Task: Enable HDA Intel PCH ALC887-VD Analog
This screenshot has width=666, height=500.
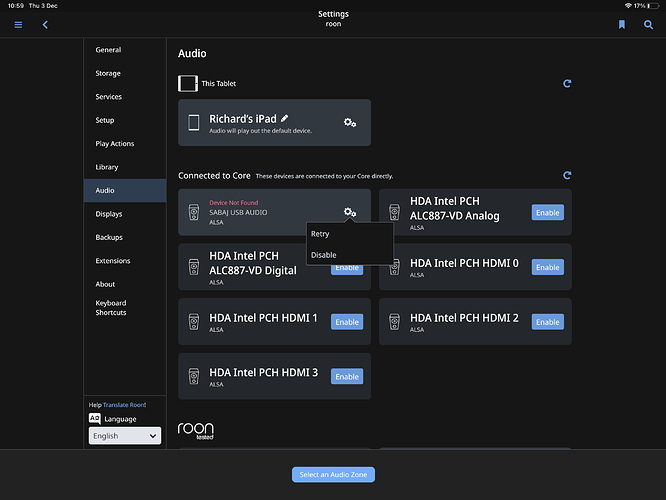Action: point(547,212)
